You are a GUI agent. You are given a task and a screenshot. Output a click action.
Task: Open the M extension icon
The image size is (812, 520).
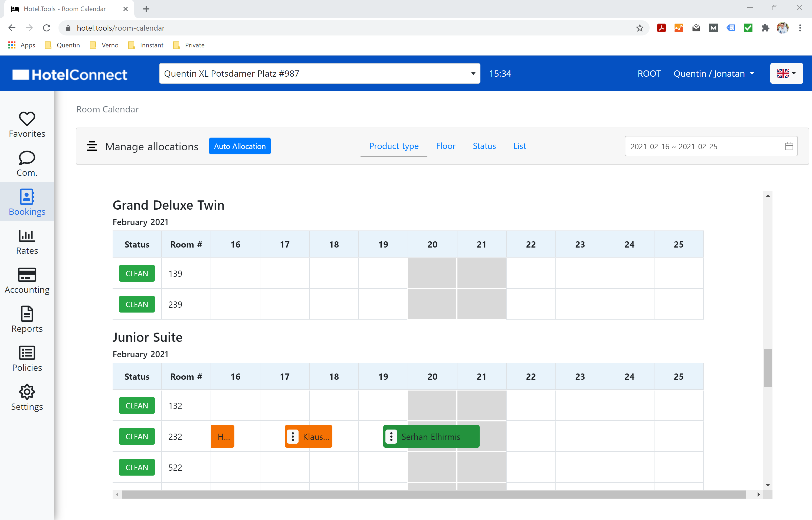(x=713, y=28)
